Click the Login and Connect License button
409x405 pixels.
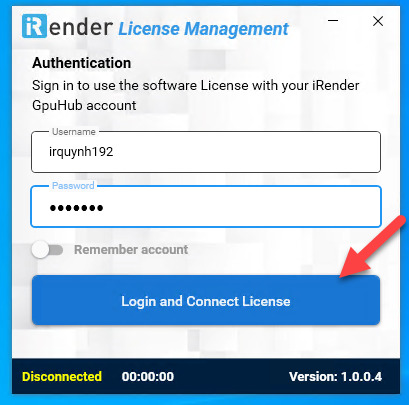[x=206, y=300]
